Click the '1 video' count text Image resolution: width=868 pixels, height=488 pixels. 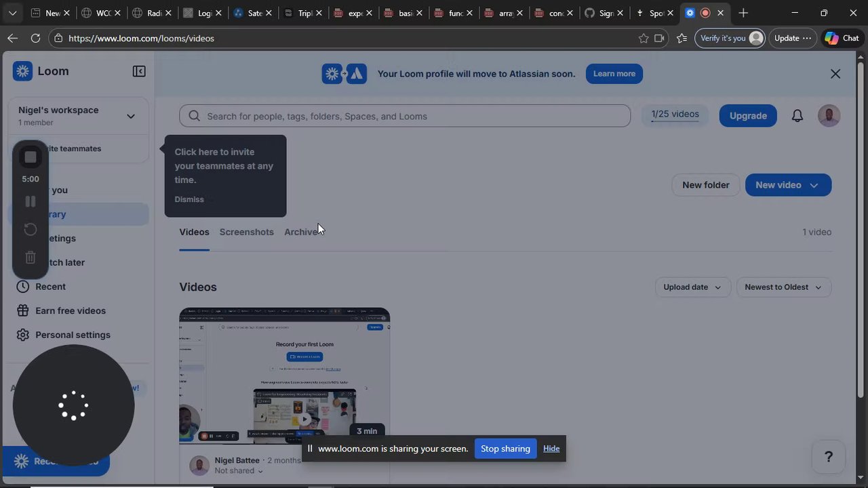[x=816, y=232]
